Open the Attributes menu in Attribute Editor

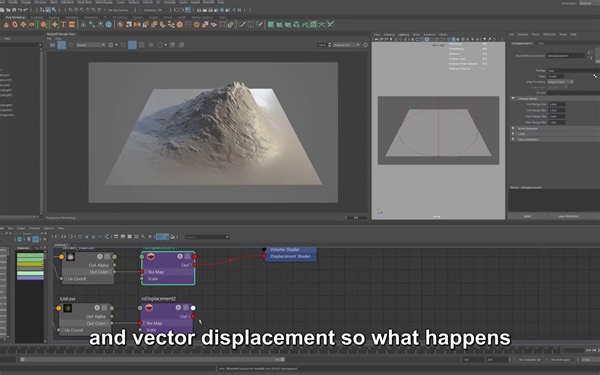tap(549, 34)
